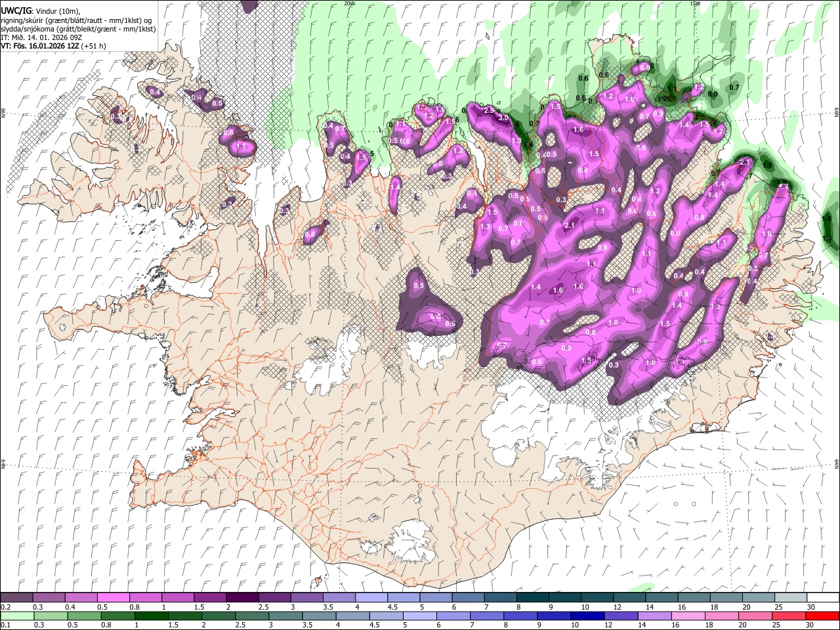
Task: Click the 'slydda/snjókoma' description line
Action: tap(78, 29)
